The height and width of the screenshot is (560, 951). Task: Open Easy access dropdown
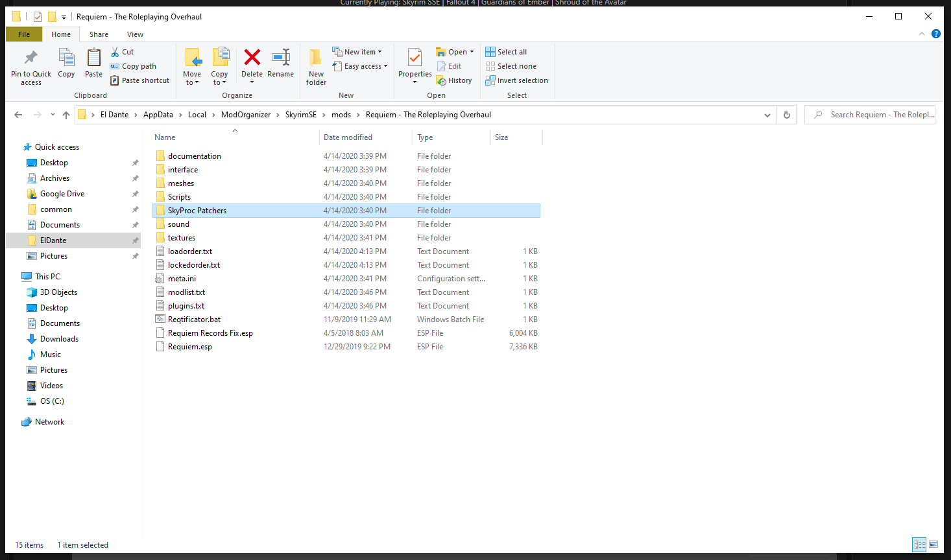[360, 66]
